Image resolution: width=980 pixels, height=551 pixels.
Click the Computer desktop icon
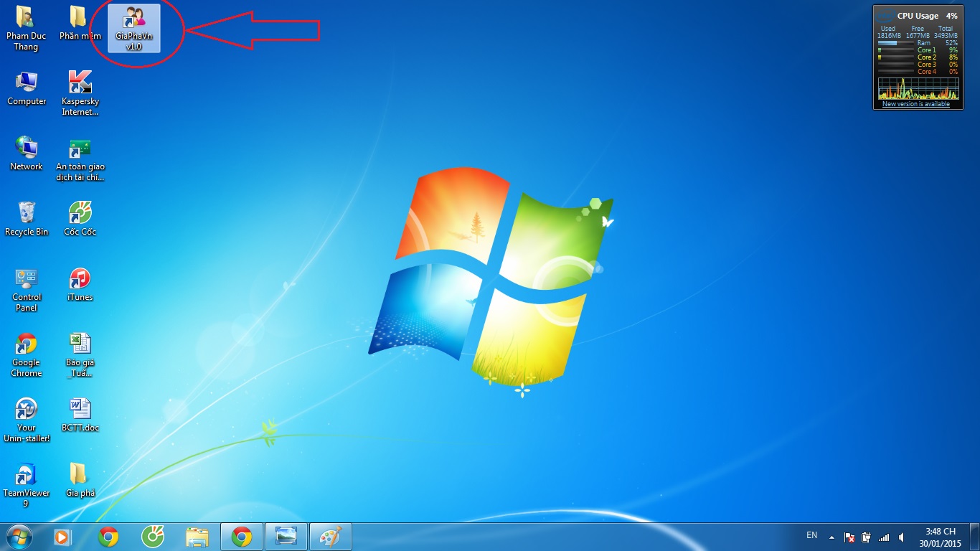[27, 89]
